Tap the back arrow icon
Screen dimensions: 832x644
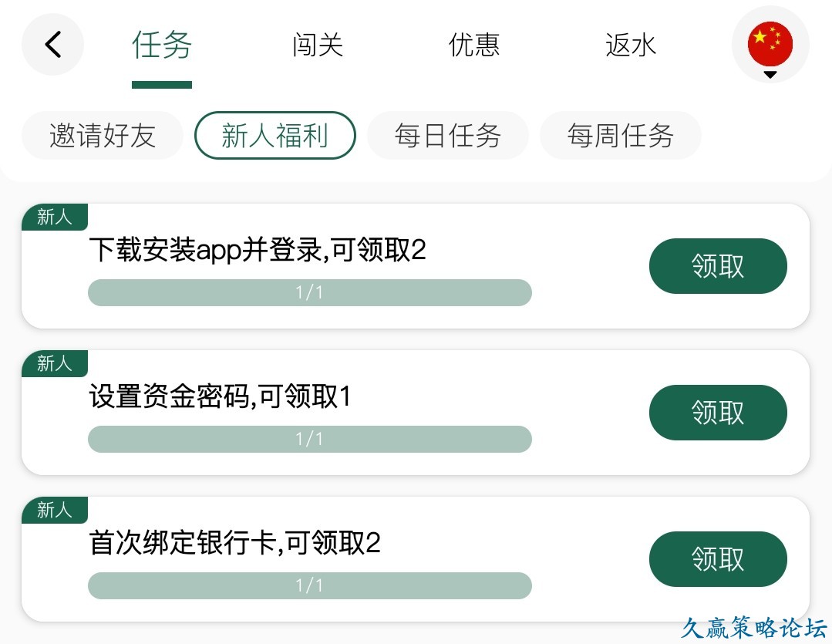click(x=52, y=45)
